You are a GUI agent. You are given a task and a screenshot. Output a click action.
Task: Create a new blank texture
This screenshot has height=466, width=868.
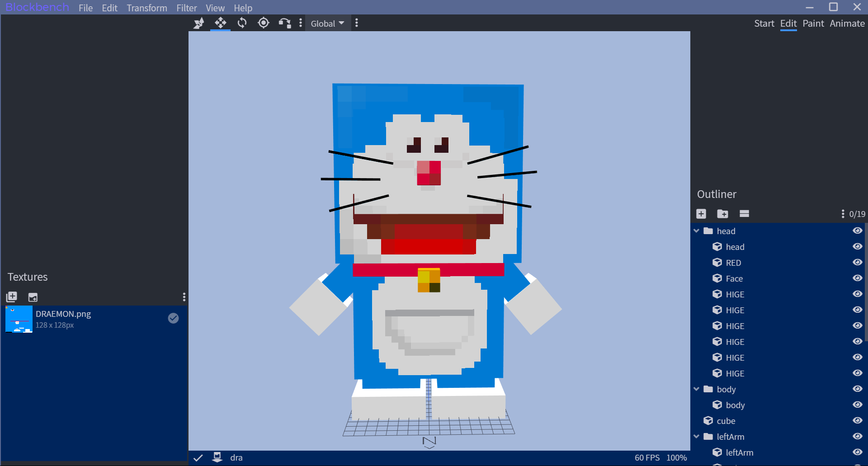(x=33, y=297)
